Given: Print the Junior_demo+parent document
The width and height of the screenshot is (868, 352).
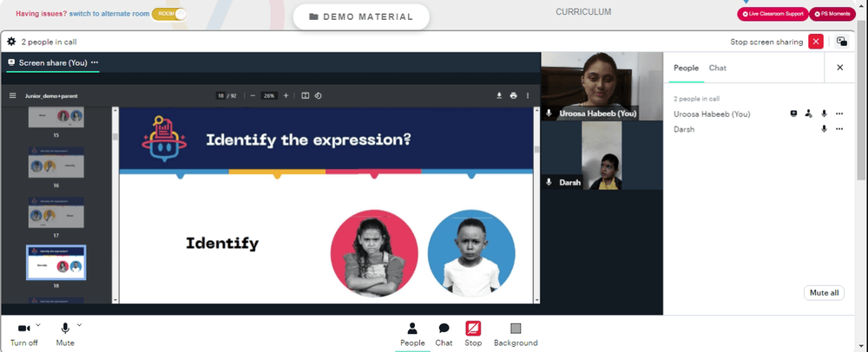Looking at the screenshot, I should pos(513,95).
